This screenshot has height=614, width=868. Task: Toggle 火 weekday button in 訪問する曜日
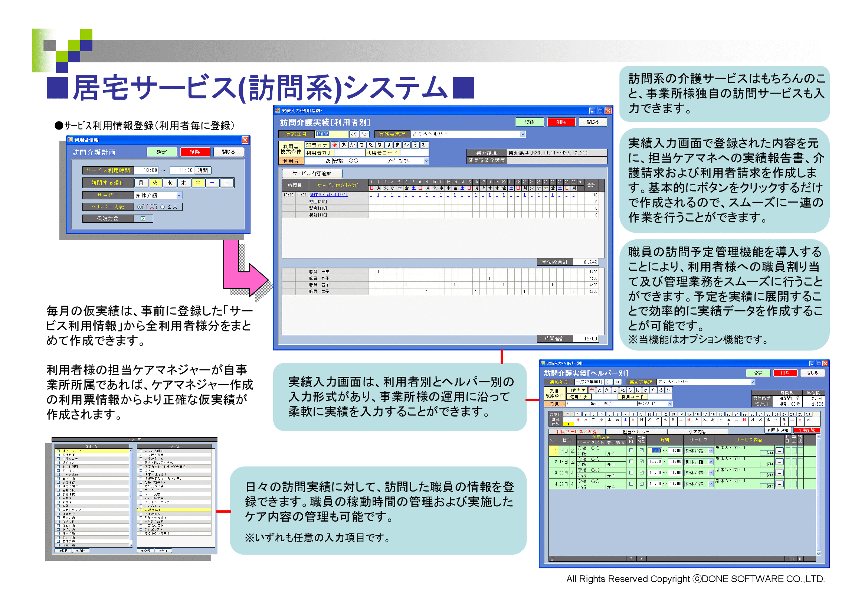pyautogui.click(x=155, y=183)
